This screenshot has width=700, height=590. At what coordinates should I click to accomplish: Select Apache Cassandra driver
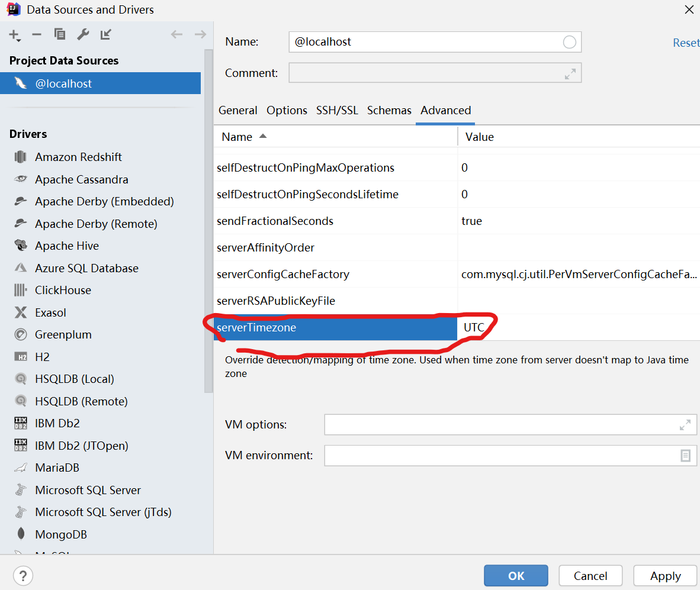pyautogui.click(x=81, y=179)
